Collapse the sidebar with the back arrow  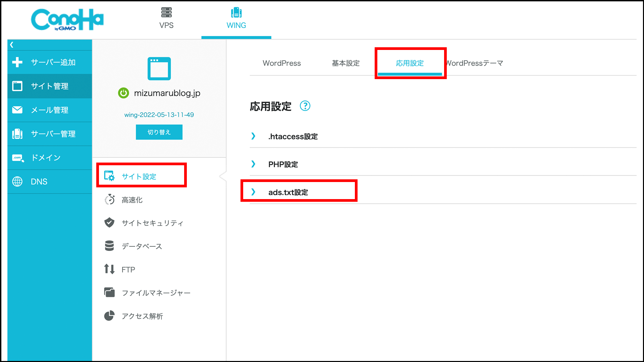click(x=12, y=45)
